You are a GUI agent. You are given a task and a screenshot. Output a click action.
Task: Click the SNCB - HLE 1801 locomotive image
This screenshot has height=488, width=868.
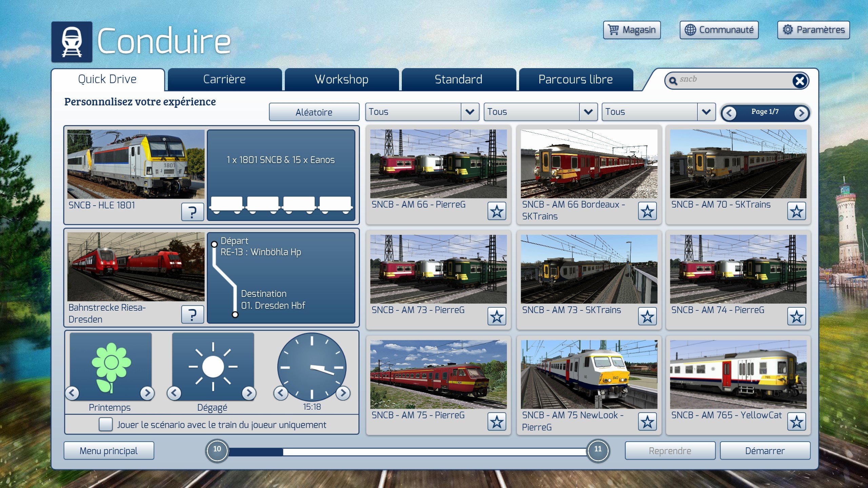click(136, 164)
